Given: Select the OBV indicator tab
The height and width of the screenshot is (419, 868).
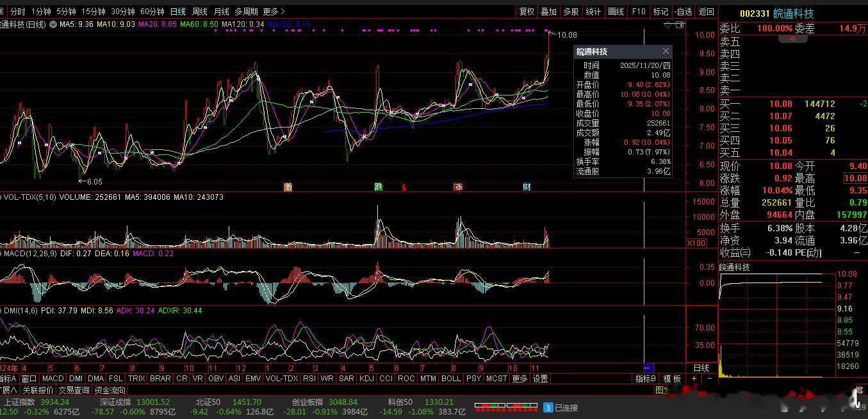Looking at the screenshot, I should (x=216, y=379).
